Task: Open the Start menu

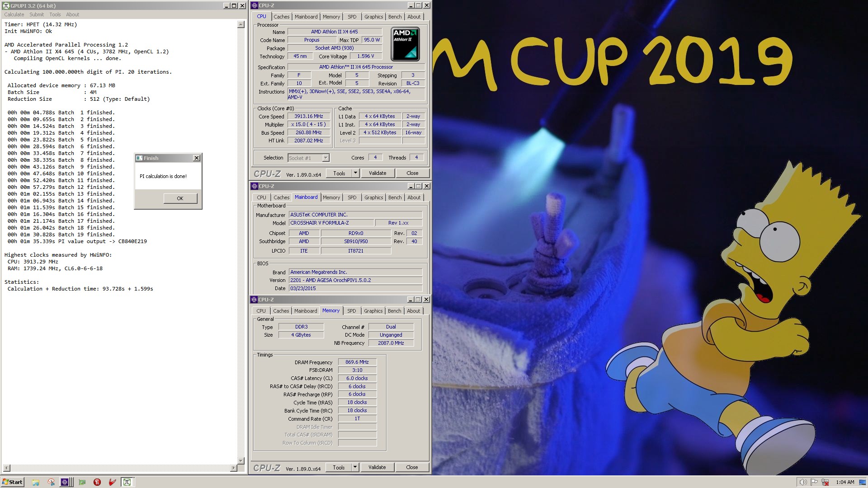Action: 12,482
